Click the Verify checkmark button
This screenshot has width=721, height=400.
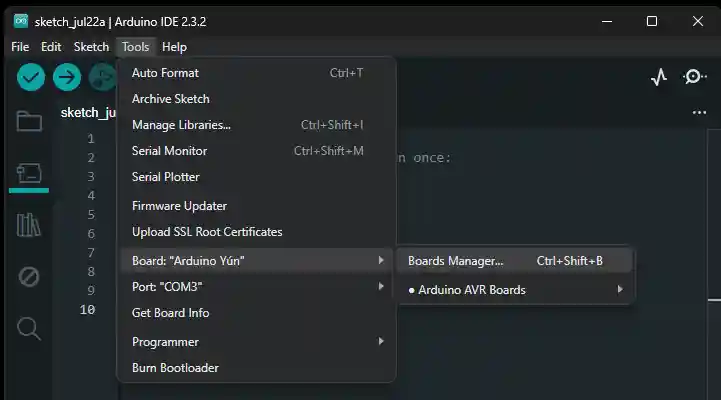(31, 77)
